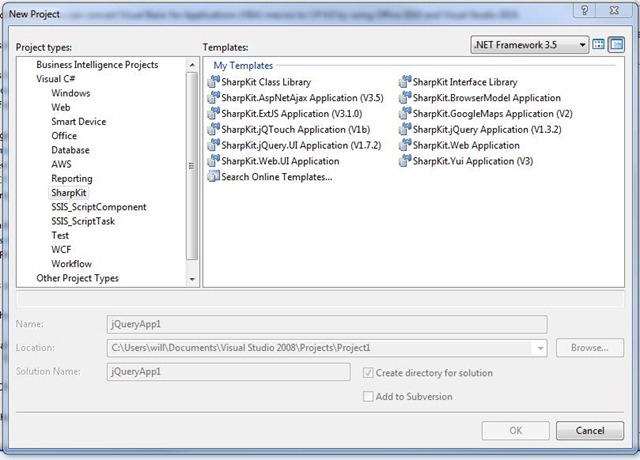Click the OK button
The image size is (640, 460).
coord(516,431)
